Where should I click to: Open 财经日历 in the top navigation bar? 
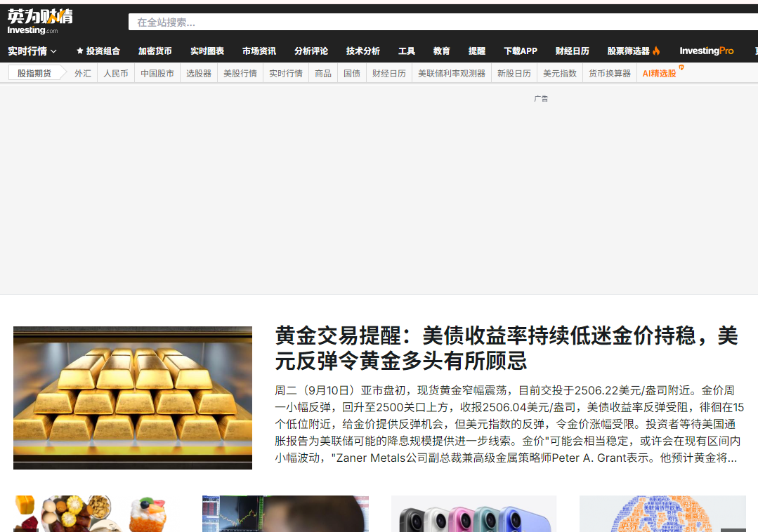click(x=573, y=51)
